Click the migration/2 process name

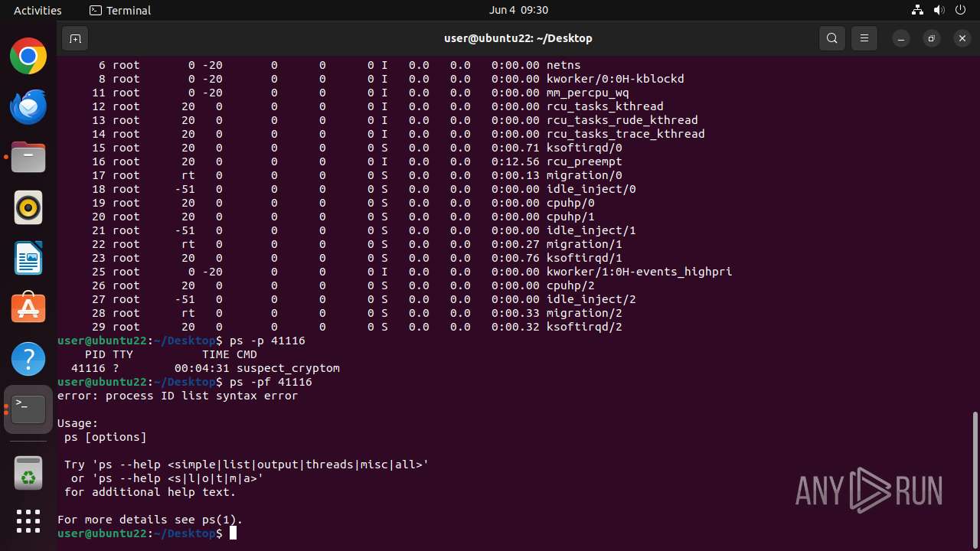584,313
